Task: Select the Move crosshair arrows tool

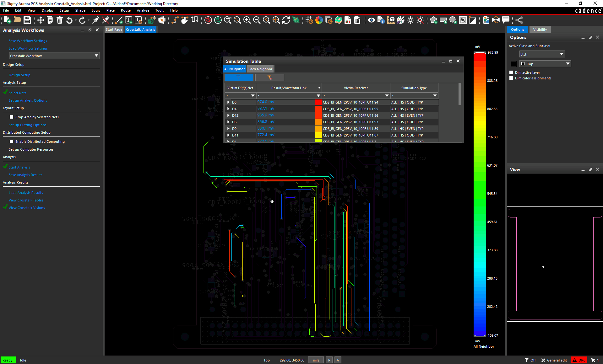Action: [x=41, y=20]
